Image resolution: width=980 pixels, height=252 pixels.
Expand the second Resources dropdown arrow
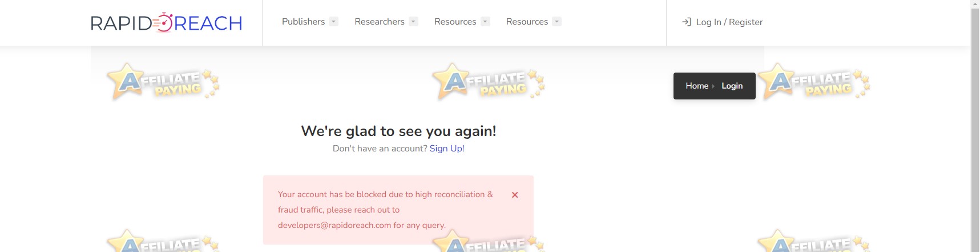click(x=557, y=22)
